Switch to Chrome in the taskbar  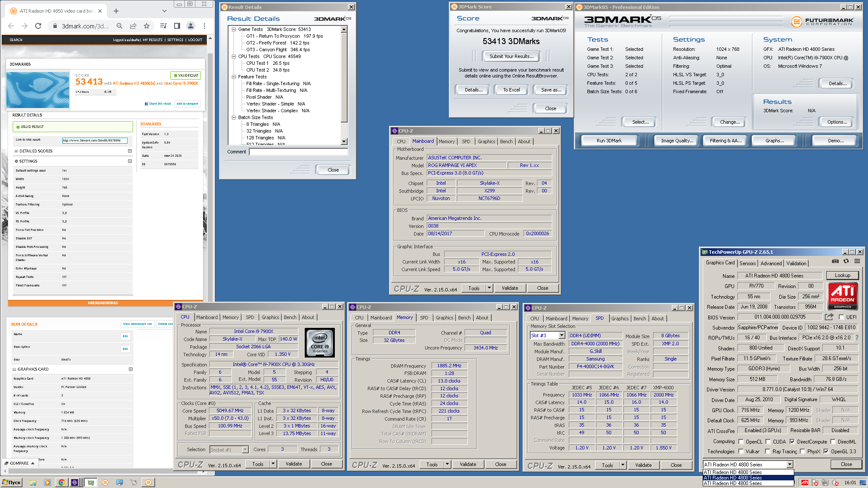(62, 482)
